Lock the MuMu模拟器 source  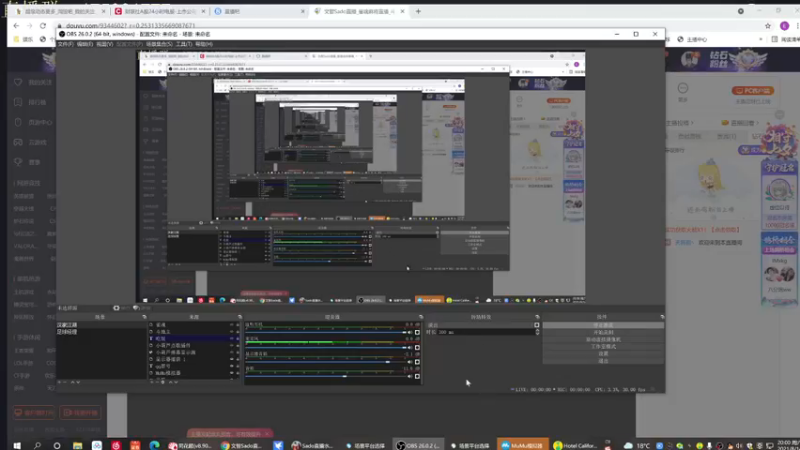tap(238, 373)
